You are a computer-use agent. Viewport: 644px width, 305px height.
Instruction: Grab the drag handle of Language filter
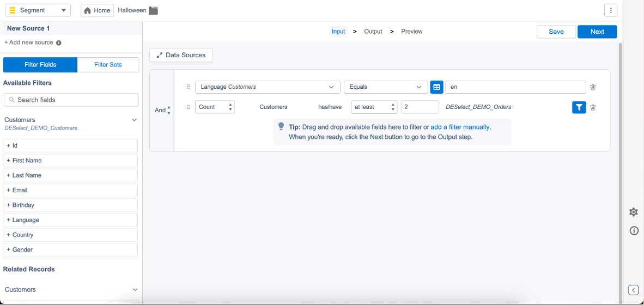[189, 87]
